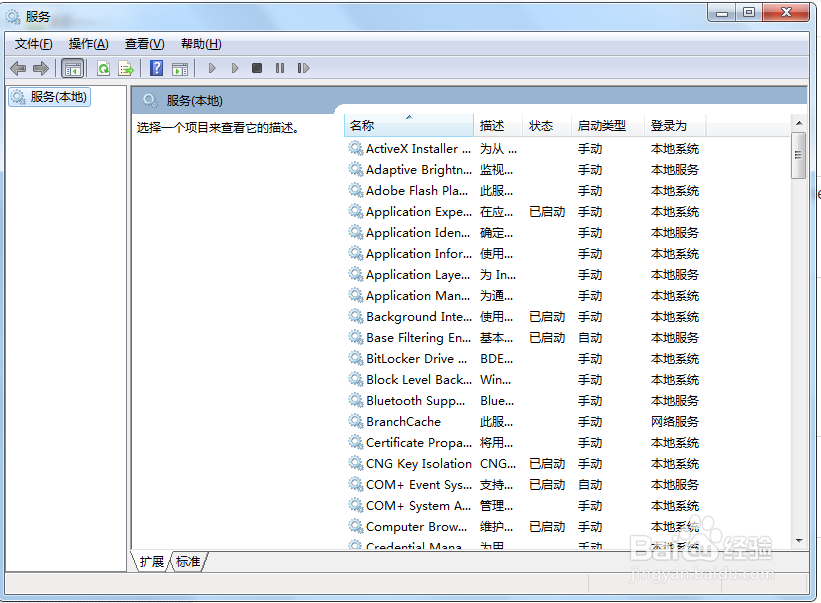Open the 文件 menu

point(33,43)
